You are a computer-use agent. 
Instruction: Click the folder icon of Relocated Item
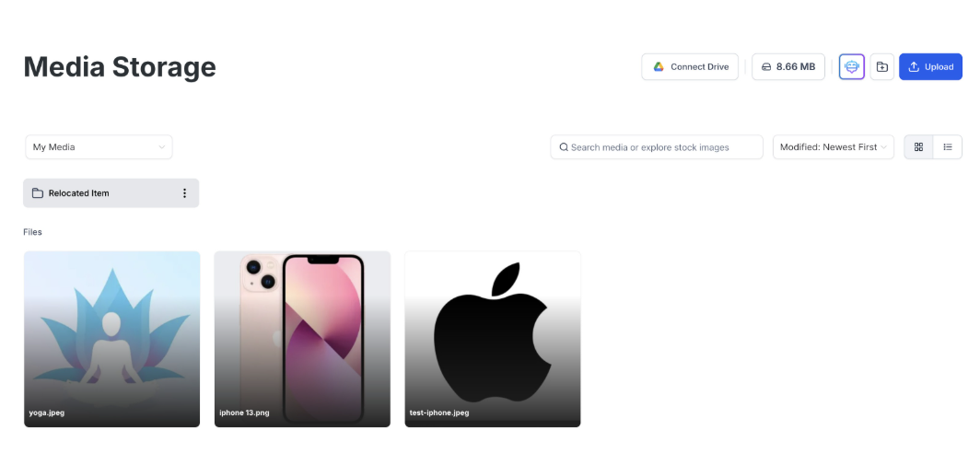[38, 193]
